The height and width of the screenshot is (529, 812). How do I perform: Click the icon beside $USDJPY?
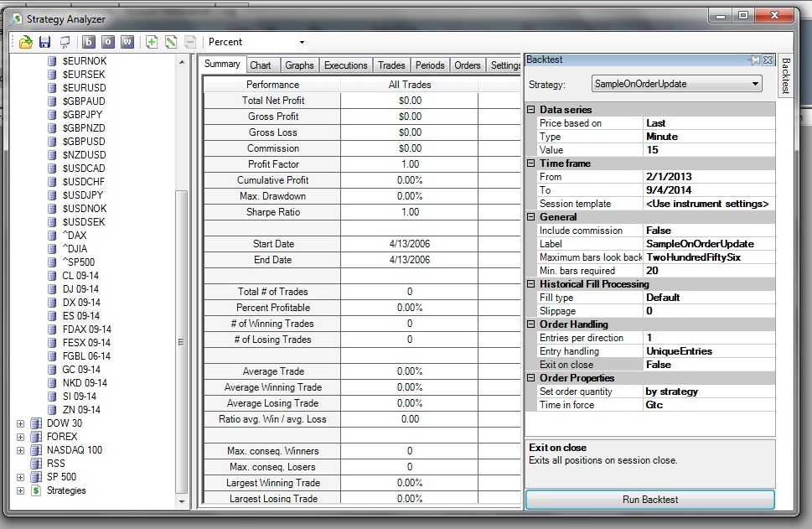pos(52,195)
